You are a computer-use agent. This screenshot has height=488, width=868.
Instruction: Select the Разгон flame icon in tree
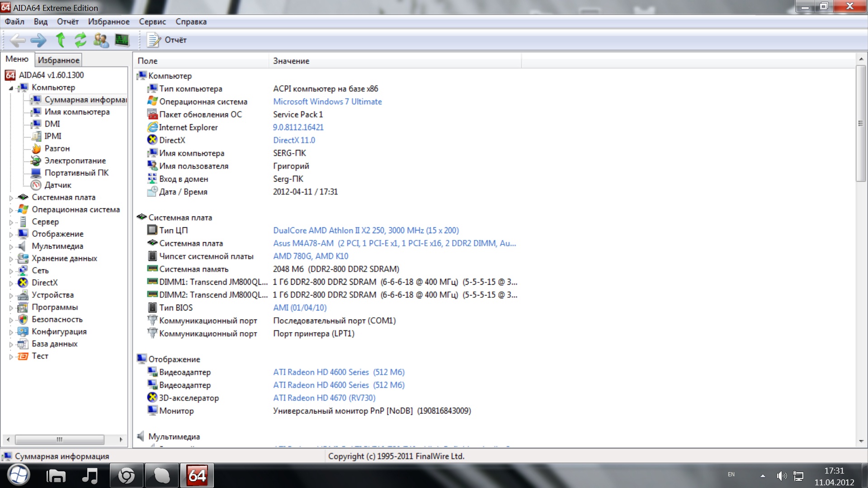click(36, 149)
